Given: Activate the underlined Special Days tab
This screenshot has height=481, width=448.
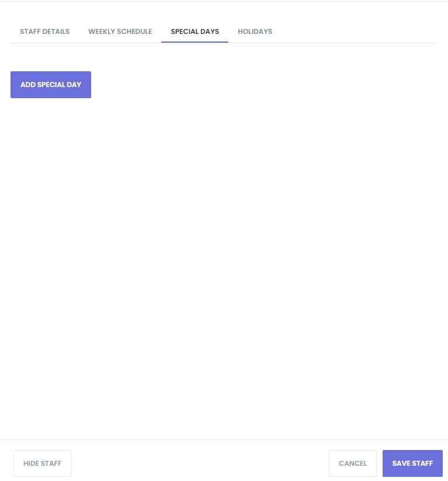Looking at the screenshot, I should pos(195,32).
